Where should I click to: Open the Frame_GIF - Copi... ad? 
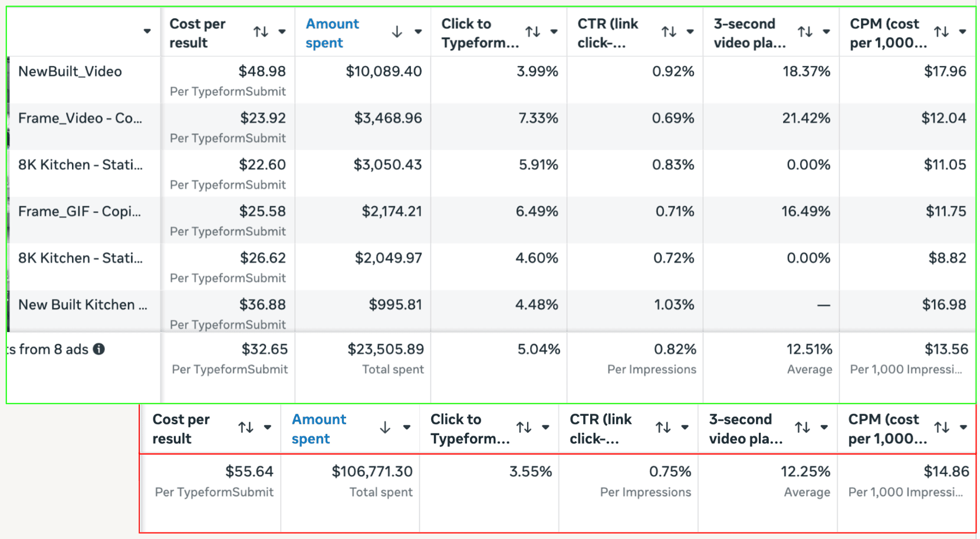[80, 211]
